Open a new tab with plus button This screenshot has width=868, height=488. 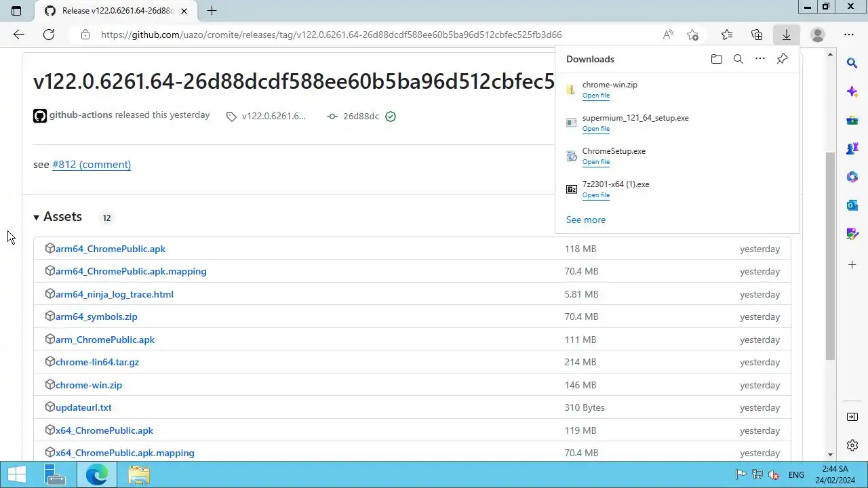[212, 11]
